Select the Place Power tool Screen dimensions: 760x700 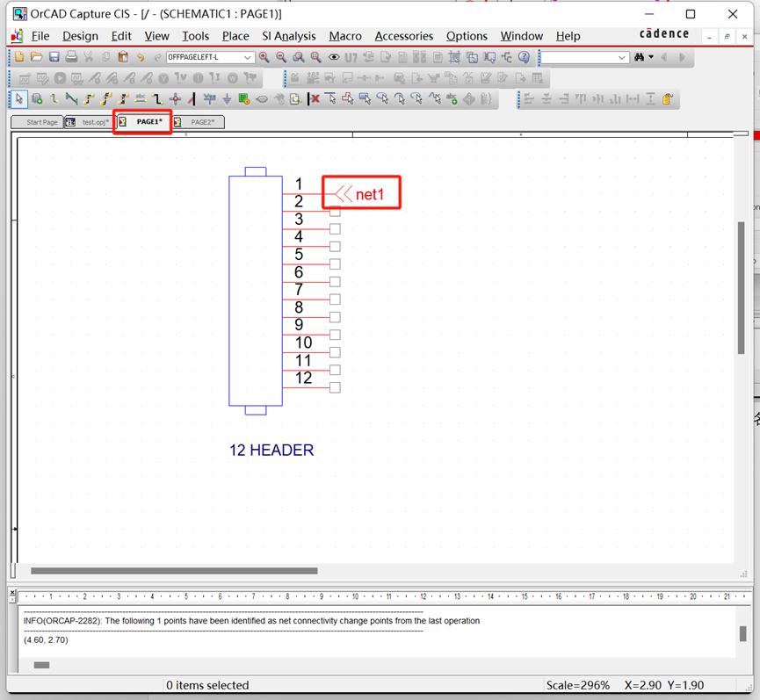click(209, 98)
